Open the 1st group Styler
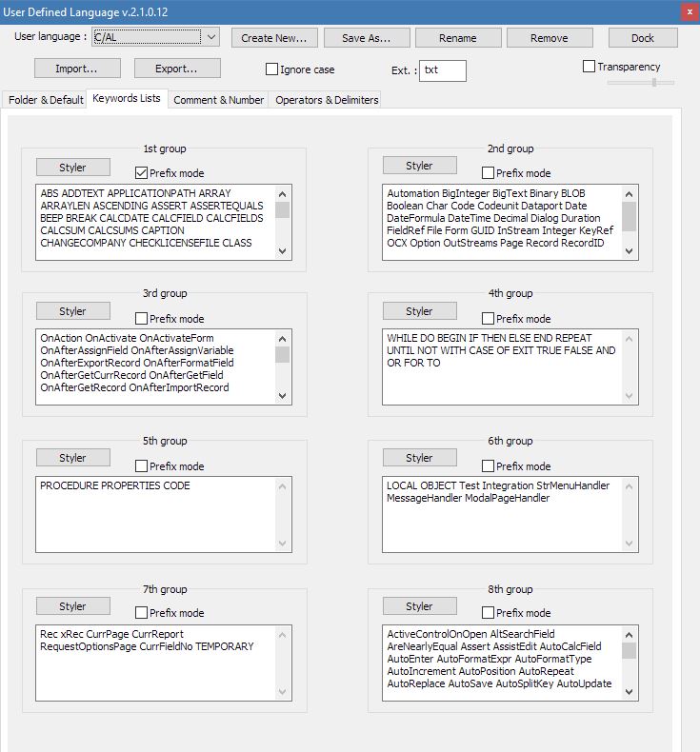700x752 pixels. tap(73, 168)
